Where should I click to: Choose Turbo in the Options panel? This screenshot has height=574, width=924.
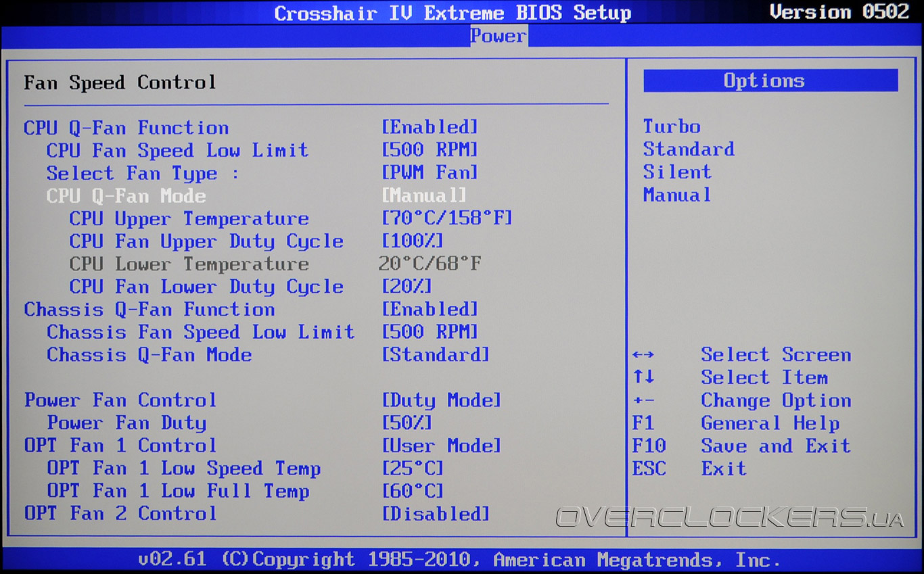click(x=672, y=126)
